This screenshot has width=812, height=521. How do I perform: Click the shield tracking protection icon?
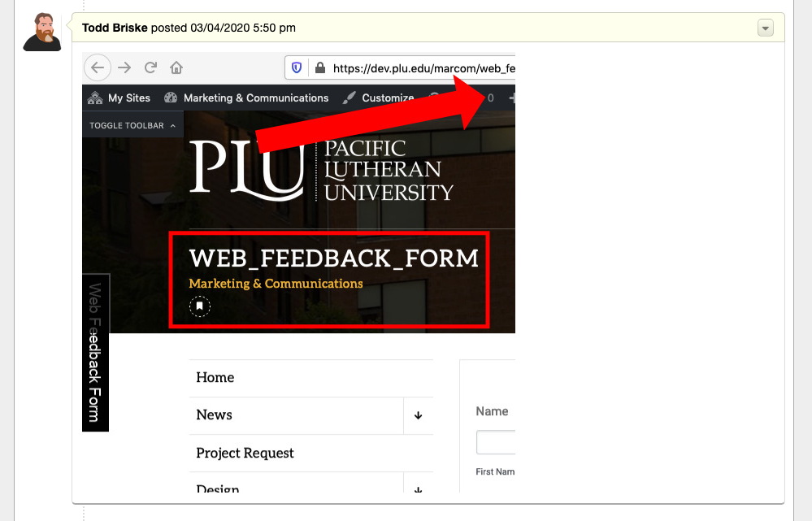[x=296, y=67]
